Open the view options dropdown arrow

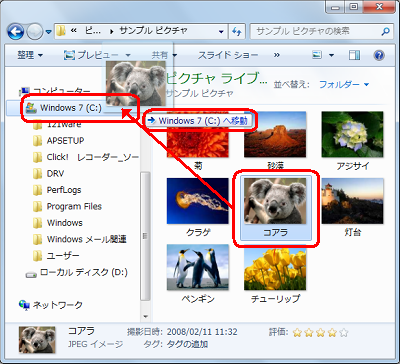pyautogui.click(x=331, y=55)
